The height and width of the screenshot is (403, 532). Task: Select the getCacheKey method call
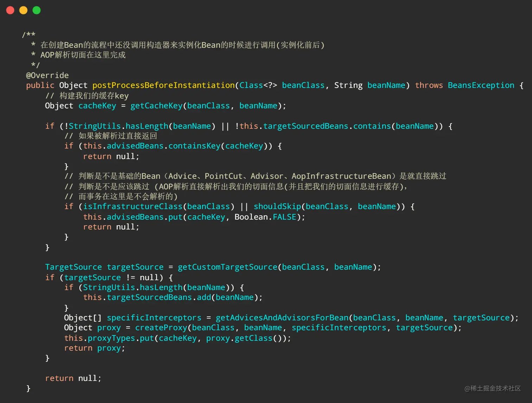click(156, 106)
